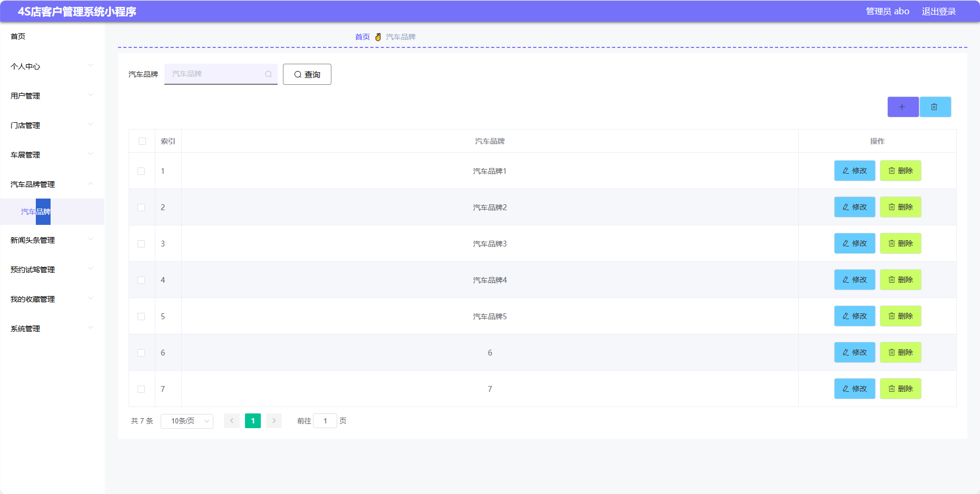Click the 汽车品牌4 cell text

(x=490, y=280)
